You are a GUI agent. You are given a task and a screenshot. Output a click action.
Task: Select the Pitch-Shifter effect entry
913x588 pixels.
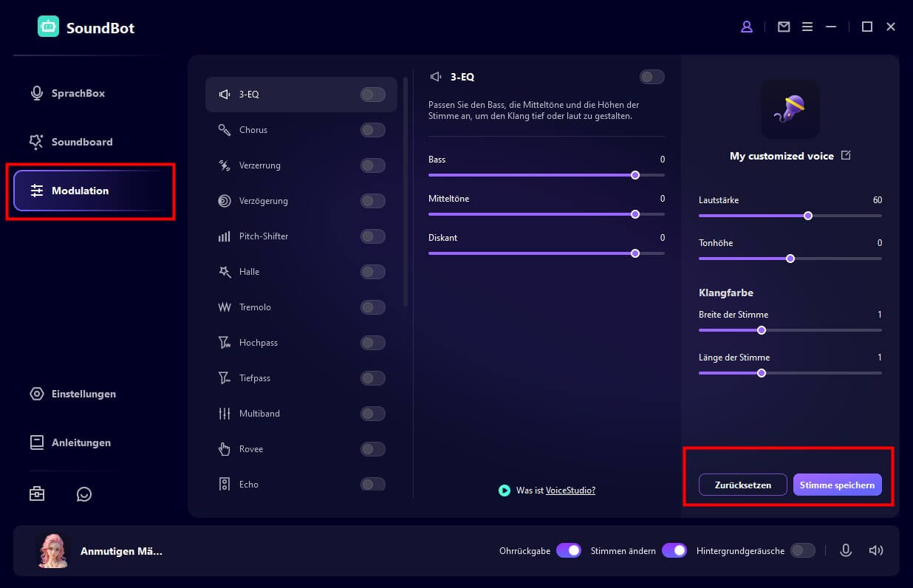coord(264,236)
